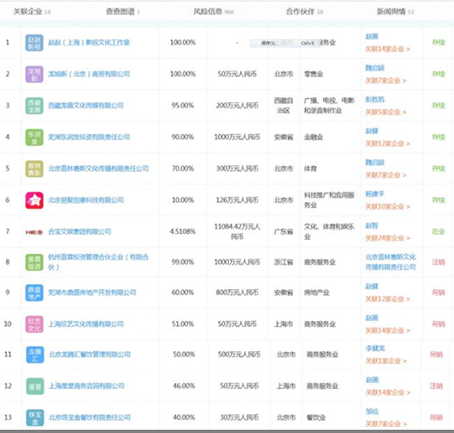The height and width of the screenshot is (433, 454).
Task: Select the 广东省 region cell
Action: tap(283, 231)
